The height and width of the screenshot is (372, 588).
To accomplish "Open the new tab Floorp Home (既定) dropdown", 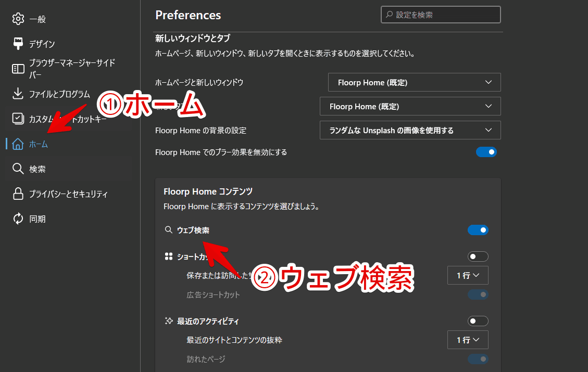I will pos(410,106).
